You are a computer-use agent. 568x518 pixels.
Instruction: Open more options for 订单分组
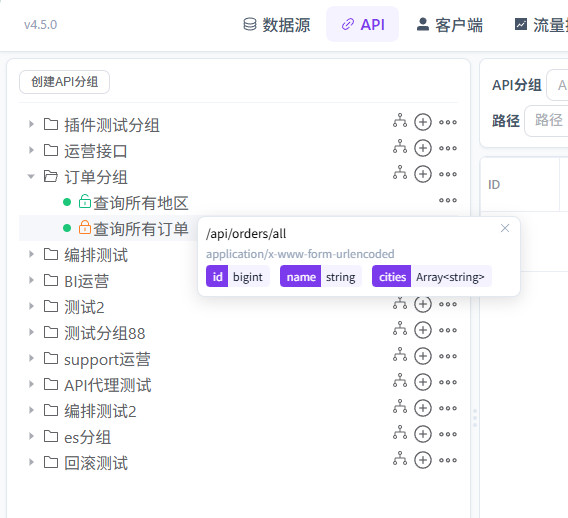click(x=448, y=175)
